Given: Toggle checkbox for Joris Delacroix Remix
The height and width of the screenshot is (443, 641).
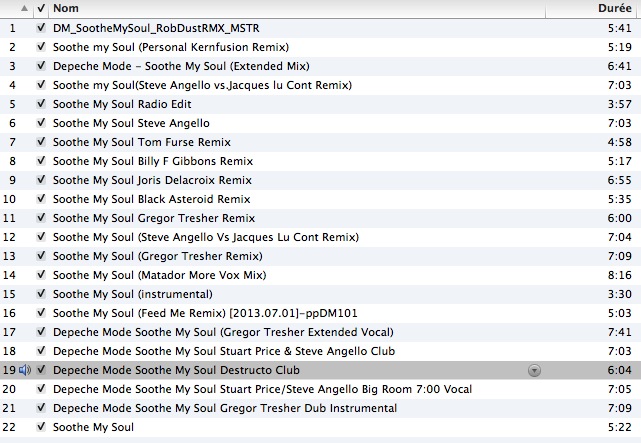Looking at the screenshot, I should (41, 180).
